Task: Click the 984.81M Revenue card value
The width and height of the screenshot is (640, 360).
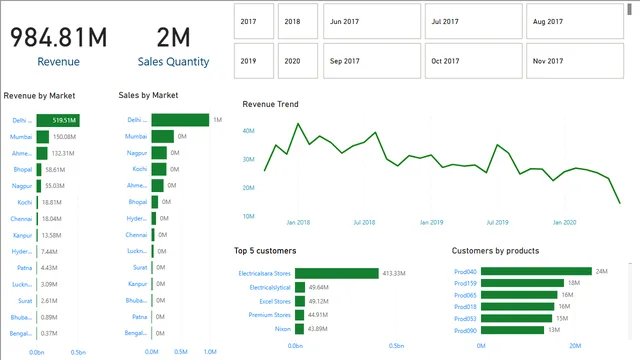Action: [58, 37]
